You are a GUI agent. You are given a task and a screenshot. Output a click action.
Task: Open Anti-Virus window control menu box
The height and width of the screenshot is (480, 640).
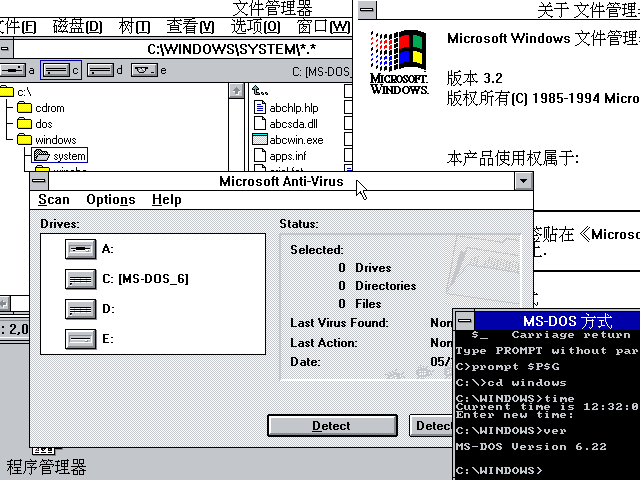tap(39, 181)
